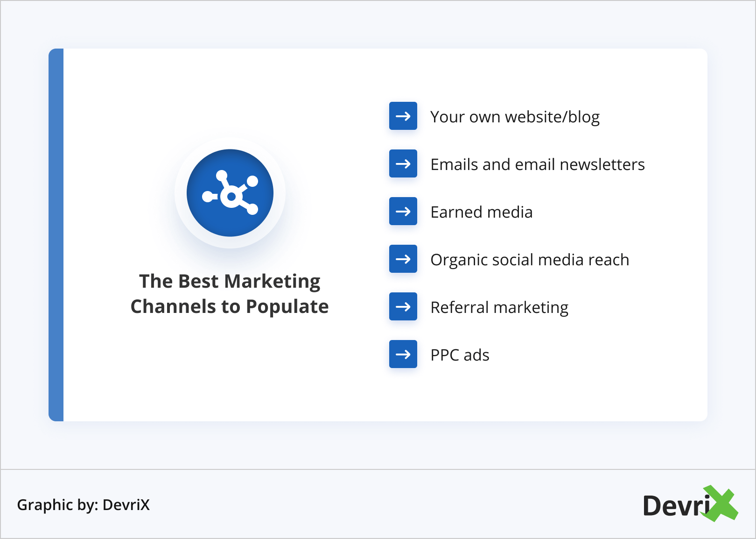This screenshot has width=756, height=539.
Task: Click the arrow icon beside Organic social media reach
Action: pos(403,259)
